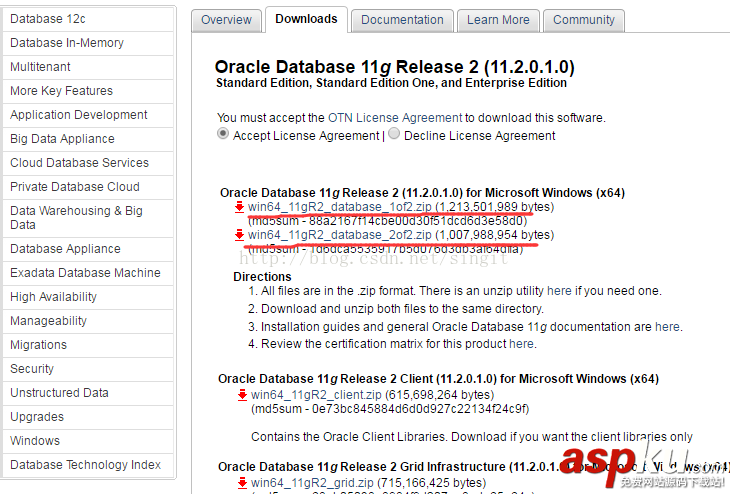Click 'here' link for unzip utility

pyautogui.click(x=559, y=291)
